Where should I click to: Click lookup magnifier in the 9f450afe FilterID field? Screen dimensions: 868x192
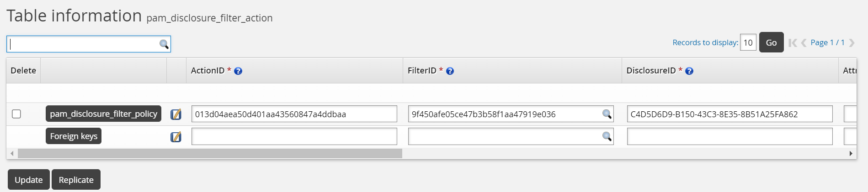(x=607, y=114)
